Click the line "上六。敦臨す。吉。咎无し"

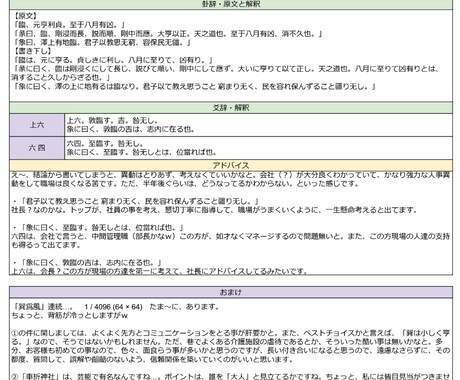113,120
